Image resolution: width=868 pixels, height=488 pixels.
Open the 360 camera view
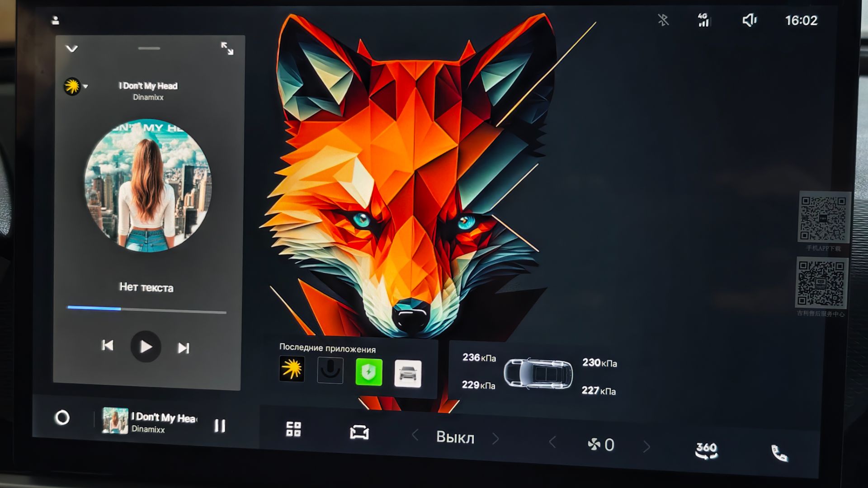pos(706,450)
